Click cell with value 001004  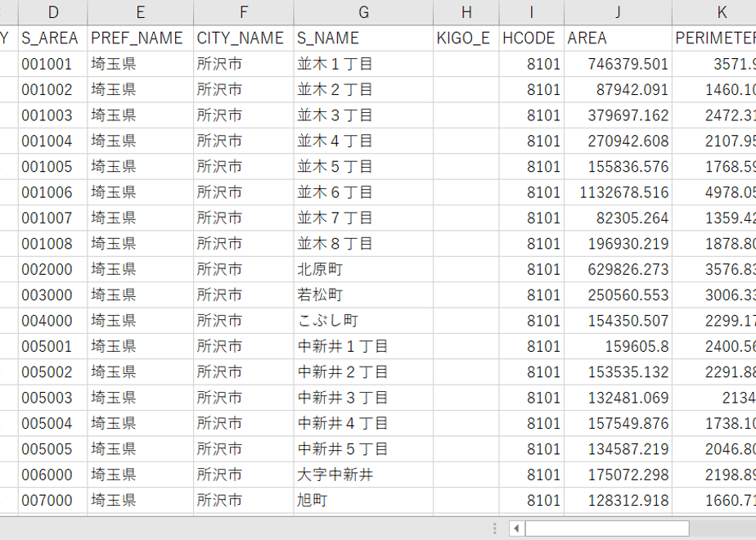pos(53,141)
